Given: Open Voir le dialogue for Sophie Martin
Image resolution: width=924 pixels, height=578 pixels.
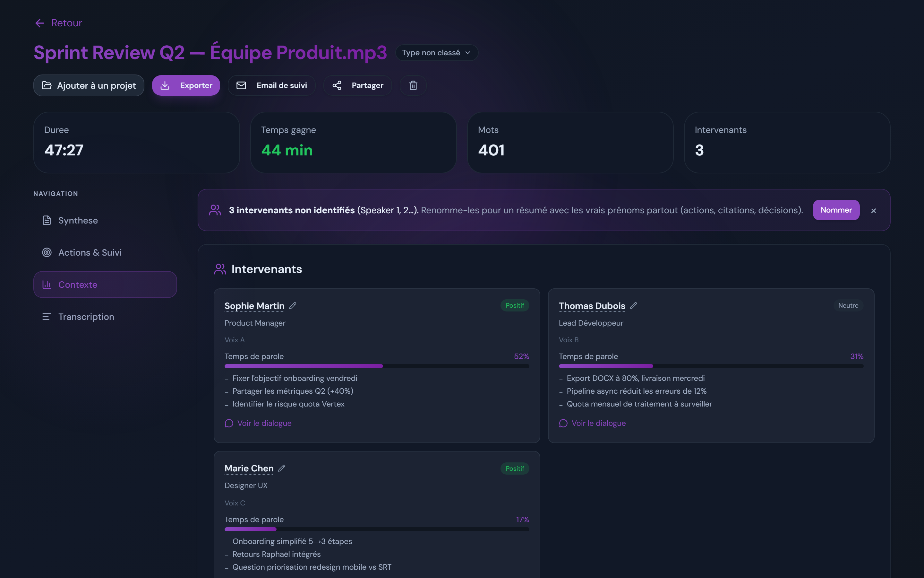Looking at the screenshot, I should coord(258,423).
